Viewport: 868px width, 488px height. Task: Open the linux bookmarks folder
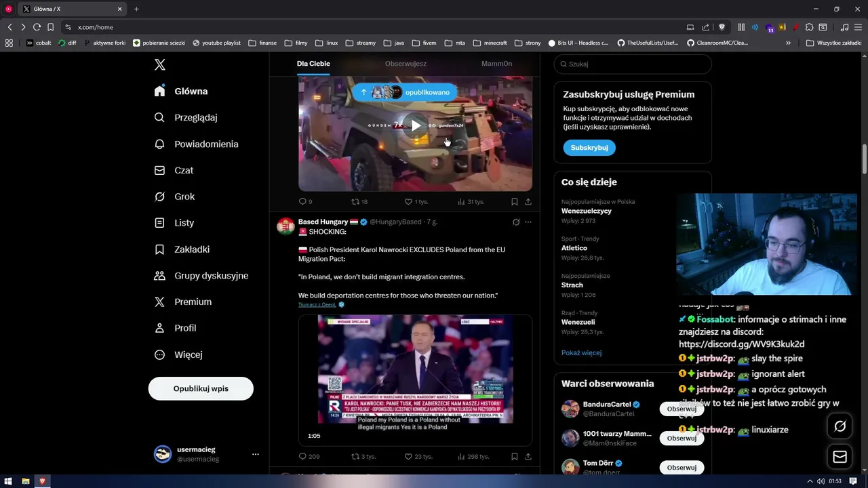[x=326, y=43]
